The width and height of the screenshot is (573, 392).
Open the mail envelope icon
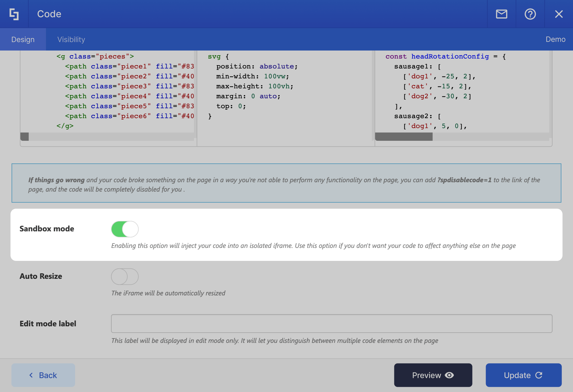coord(501,14)
